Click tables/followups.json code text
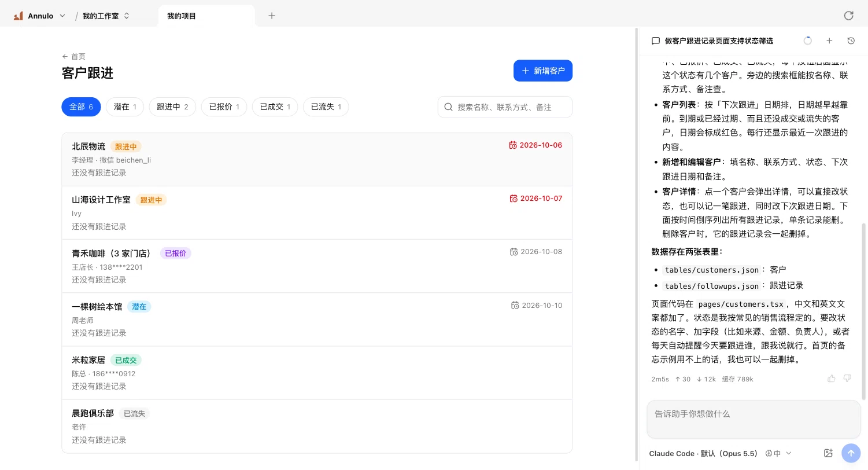868x470 pixels. tap(711, 286)
